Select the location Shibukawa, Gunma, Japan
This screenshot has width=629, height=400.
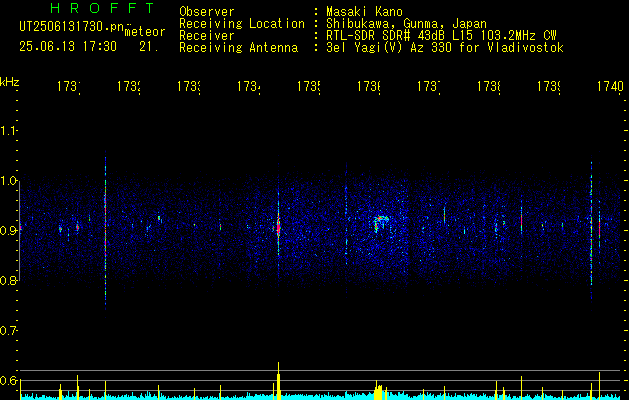406,24
